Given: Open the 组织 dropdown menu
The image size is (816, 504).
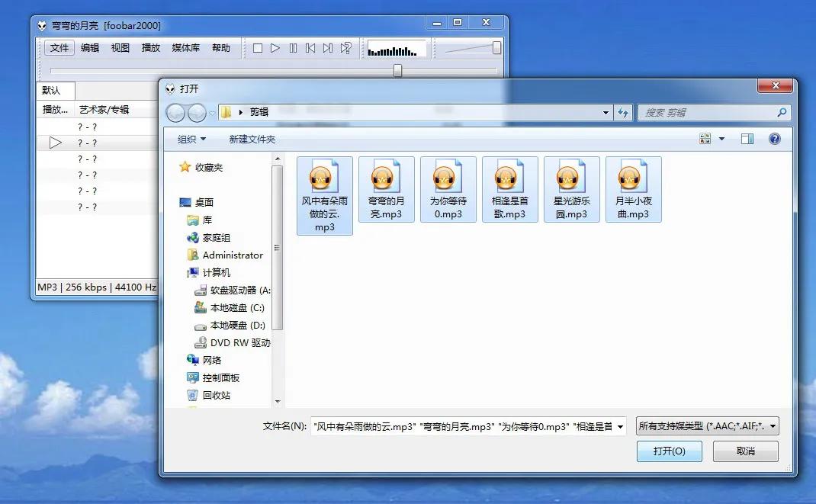Looking at the screenshot, I should pos(191,139).
